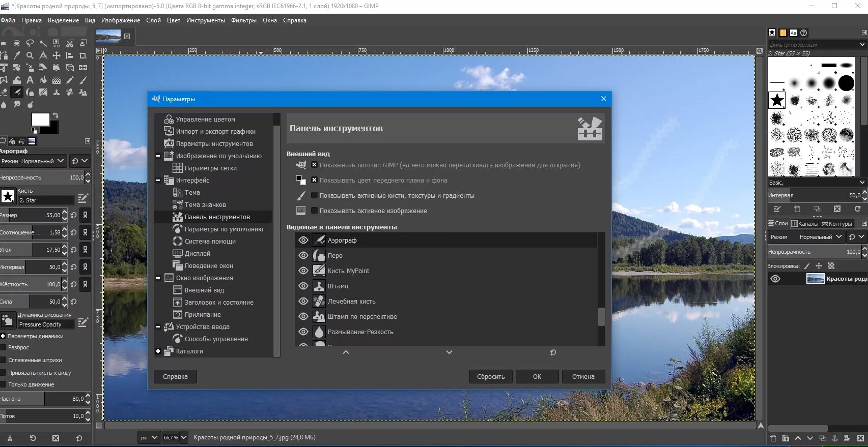The image size is (868, 447).
Task: Select the Text tool
Action: tap(30, 80)
